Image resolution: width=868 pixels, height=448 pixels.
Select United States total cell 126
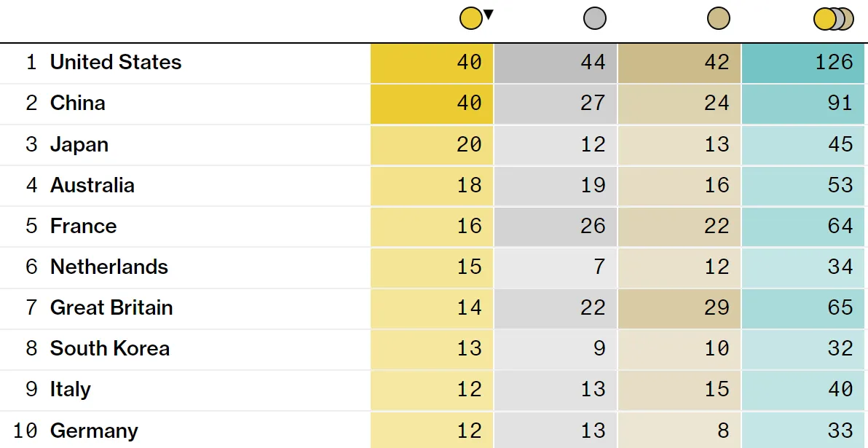pyautogui.click(x=805, y=63)
